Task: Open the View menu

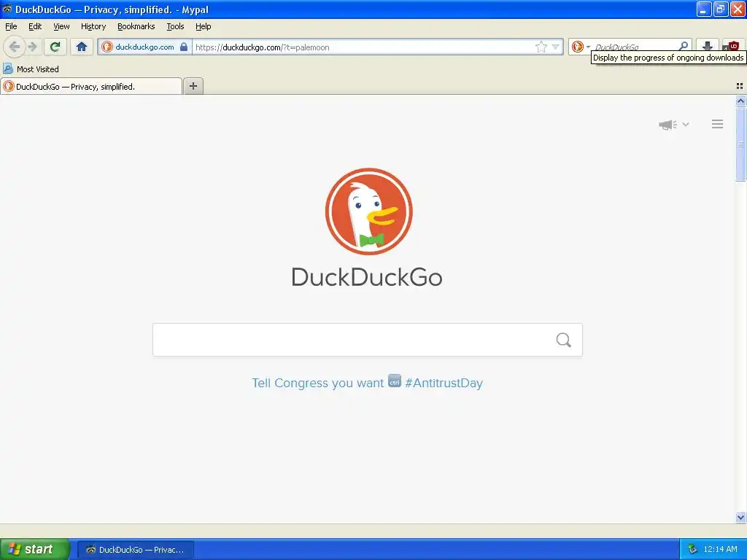Action: tap(61, 26)
